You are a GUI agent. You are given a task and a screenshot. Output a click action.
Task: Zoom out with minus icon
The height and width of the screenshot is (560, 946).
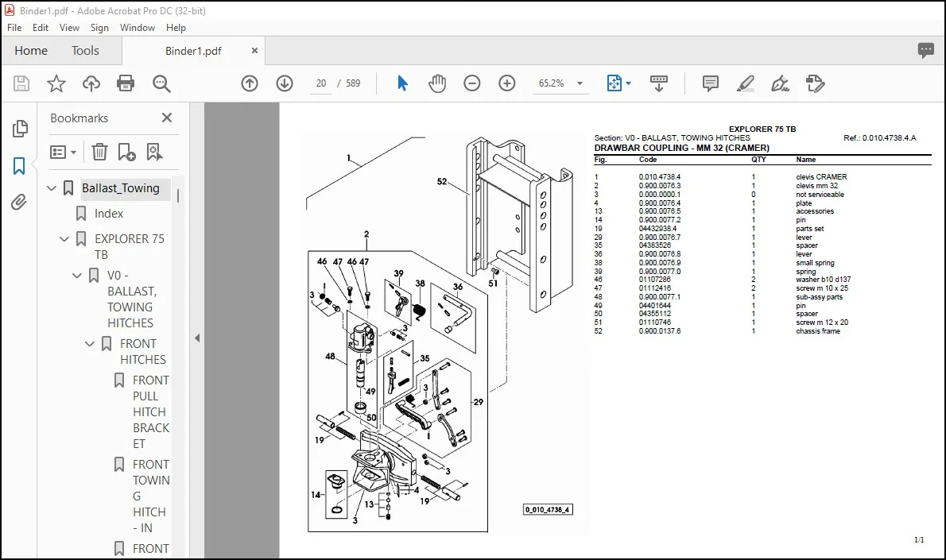[x=471, y=83]
